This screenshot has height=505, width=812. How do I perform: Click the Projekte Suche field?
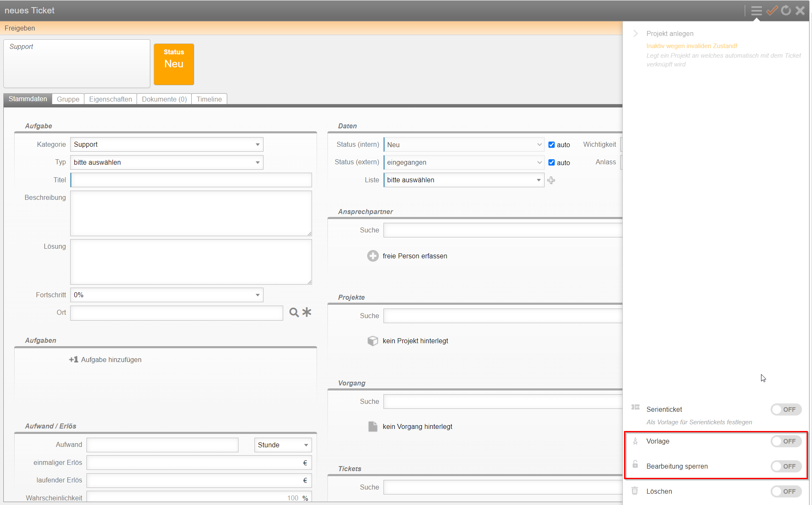pyautogui.click(x=503, y=316)
